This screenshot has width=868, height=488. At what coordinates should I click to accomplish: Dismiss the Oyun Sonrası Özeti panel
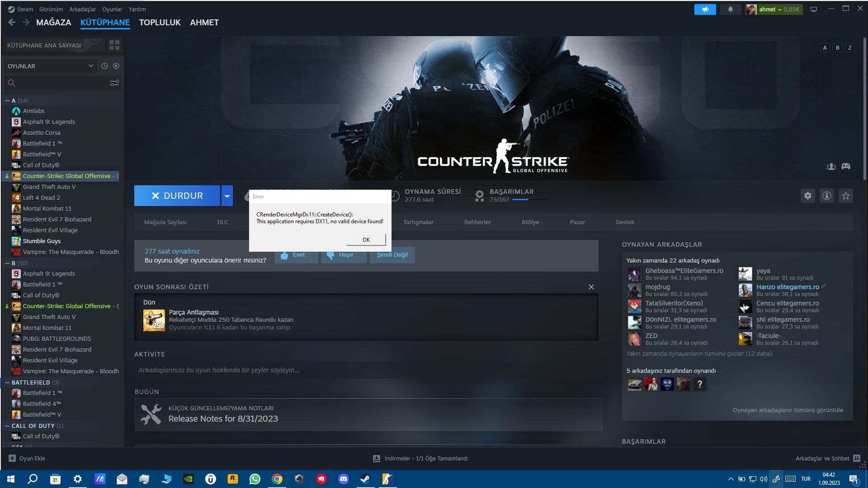[591, 287]
